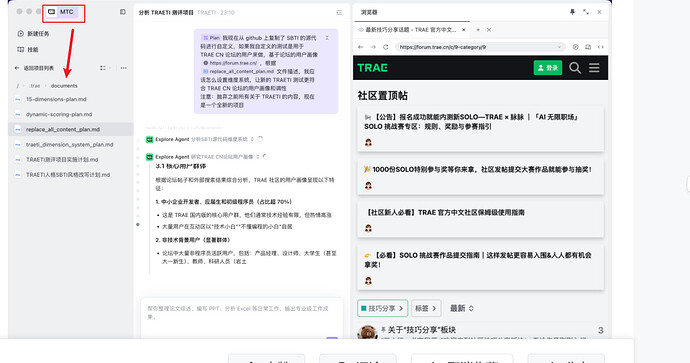
Task: Click the second Explore Agent icon
Action: pos(149,157)
